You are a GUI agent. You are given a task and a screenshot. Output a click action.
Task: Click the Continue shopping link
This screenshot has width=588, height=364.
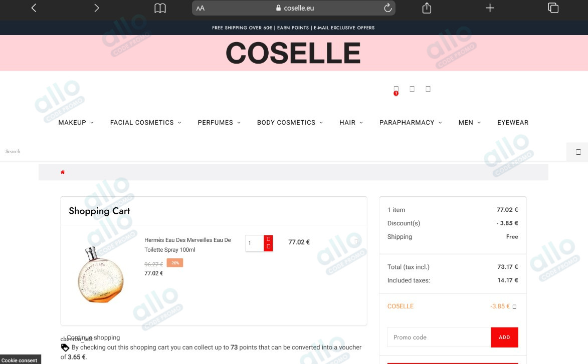[93, 337]
